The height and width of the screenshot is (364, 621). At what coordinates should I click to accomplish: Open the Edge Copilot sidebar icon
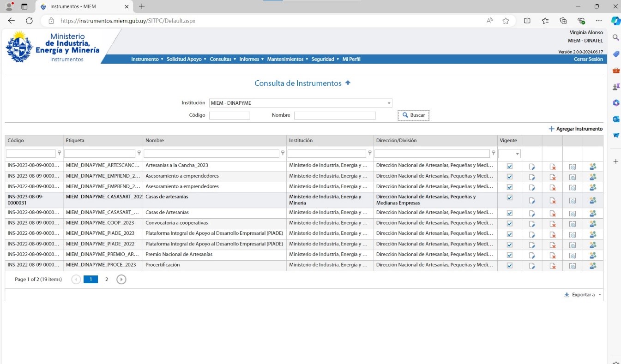(615, 21)
